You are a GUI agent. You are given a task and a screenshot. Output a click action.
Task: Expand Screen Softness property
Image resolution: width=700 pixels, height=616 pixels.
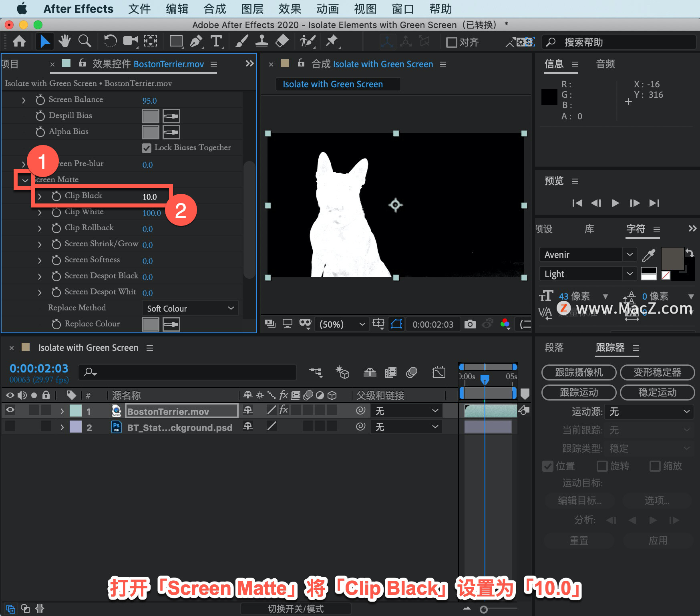(40, 260)
